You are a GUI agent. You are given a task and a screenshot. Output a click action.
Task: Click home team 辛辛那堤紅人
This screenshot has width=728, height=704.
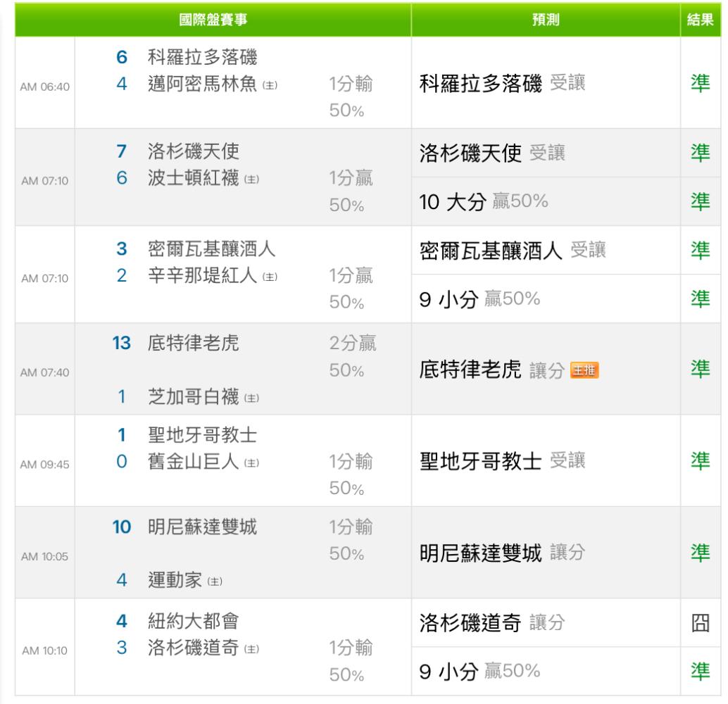click(203, 275)
